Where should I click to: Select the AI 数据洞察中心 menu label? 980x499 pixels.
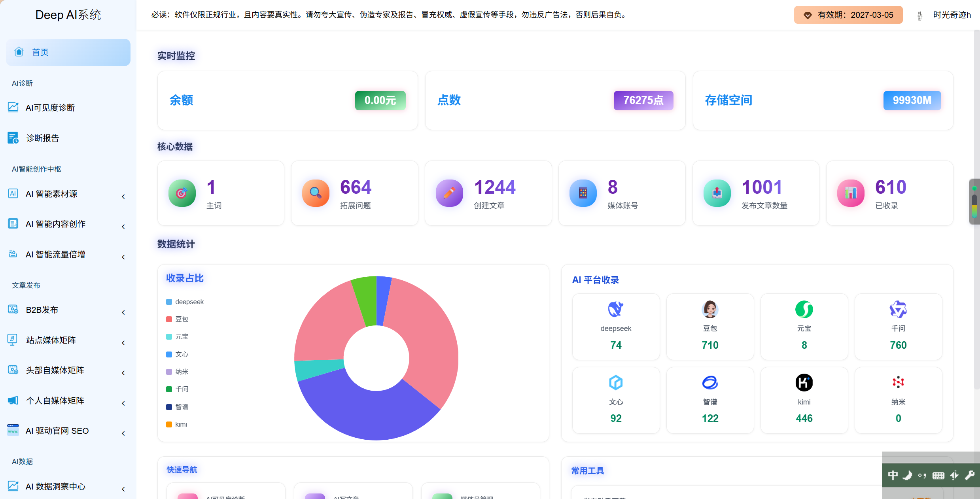[55, 486]
